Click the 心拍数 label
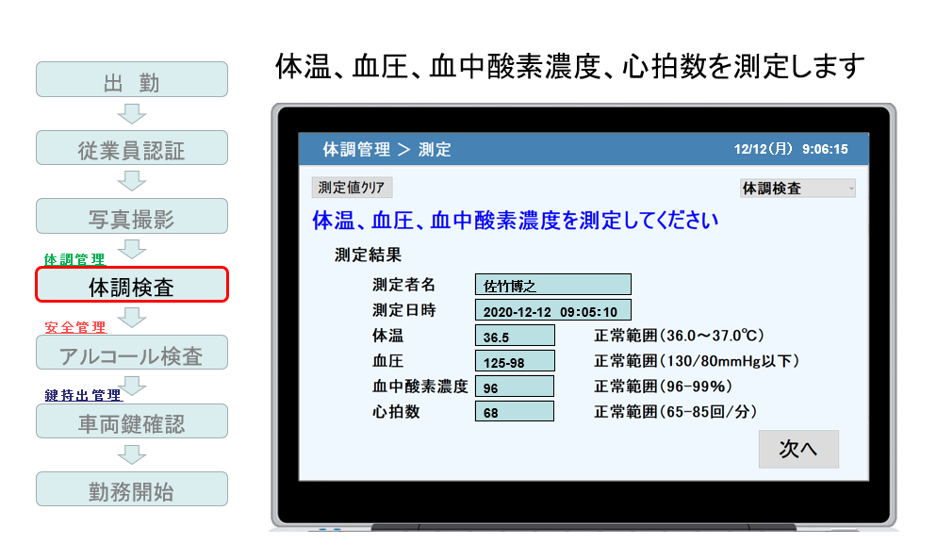 tap(396, 411)
